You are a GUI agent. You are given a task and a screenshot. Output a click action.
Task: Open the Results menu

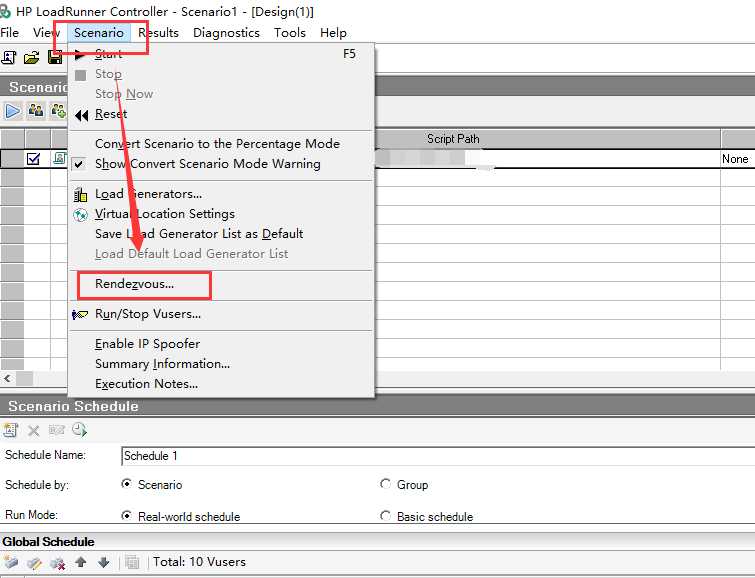pos(158,33)
